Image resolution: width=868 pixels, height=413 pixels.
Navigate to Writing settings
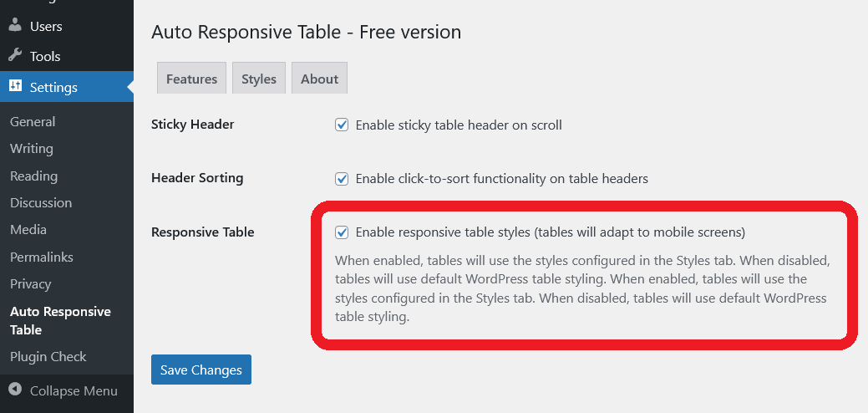click(x=32, y=148)
